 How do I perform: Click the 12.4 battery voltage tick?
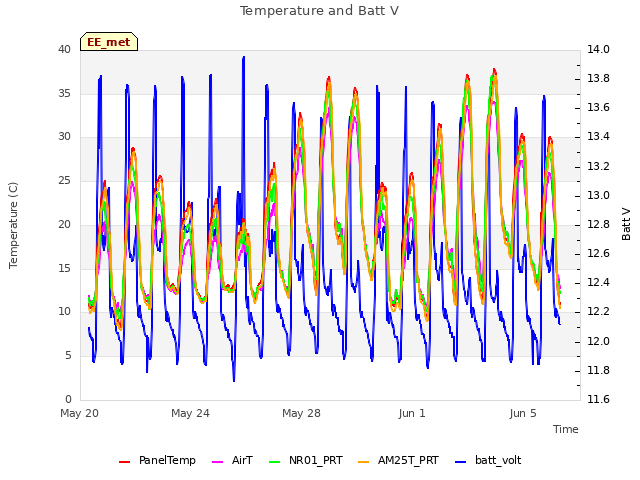point(598,282)
